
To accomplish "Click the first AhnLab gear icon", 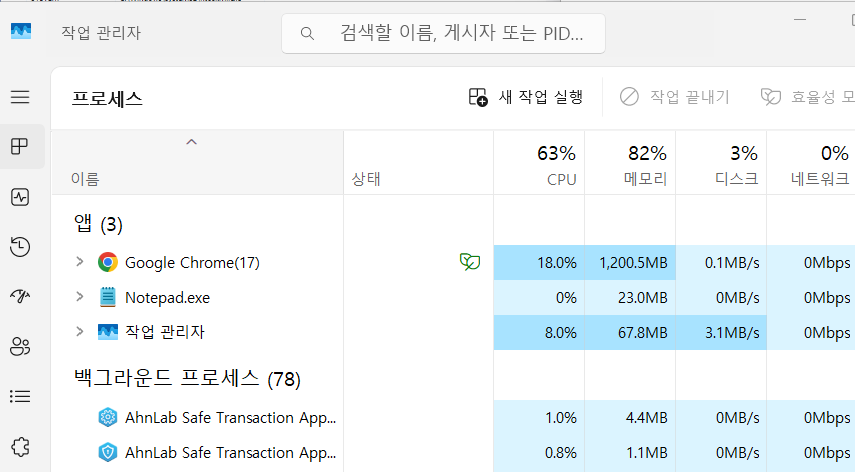I will [x=107, y=417].
